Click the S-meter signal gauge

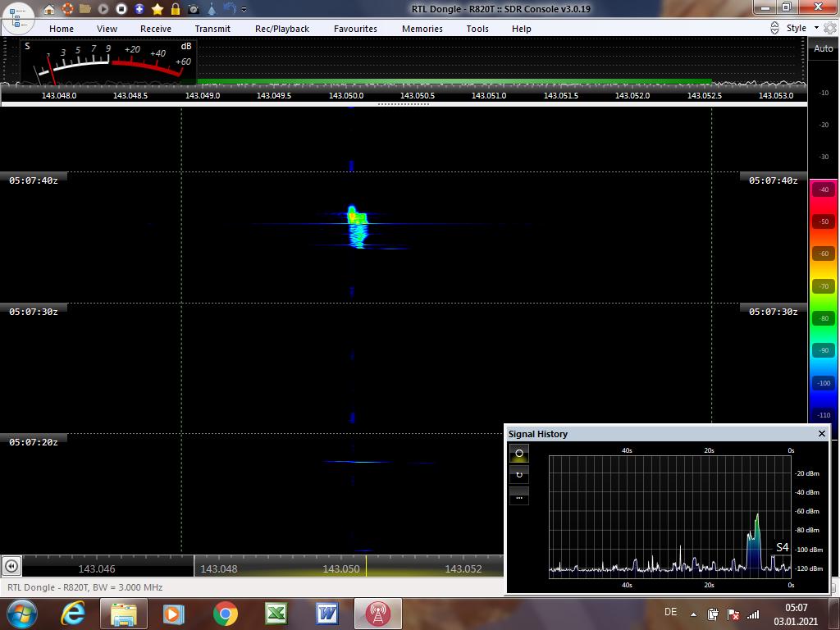(107, 62)
